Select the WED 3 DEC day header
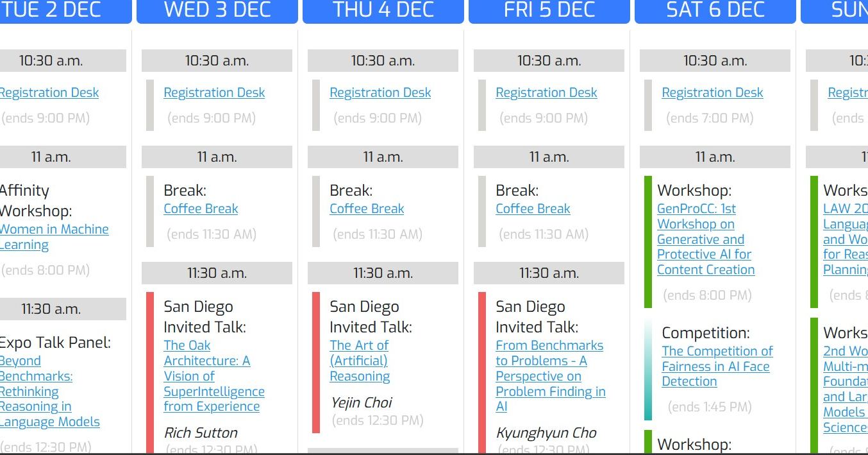This screenshot has width=868, height=455. coord(217,10)
